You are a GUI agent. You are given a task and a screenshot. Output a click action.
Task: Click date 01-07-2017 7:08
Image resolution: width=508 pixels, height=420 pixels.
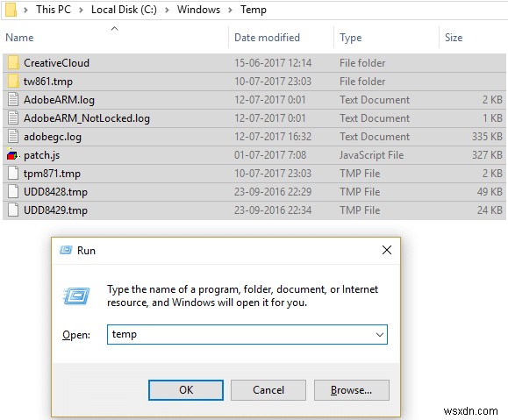[270, 155]
